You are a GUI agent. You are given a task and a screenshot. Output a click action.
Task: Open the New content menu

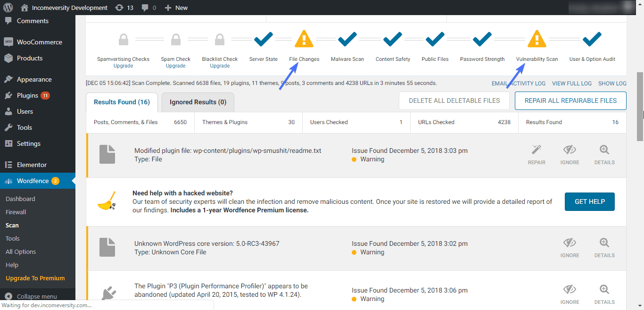(x=176, y=8)
